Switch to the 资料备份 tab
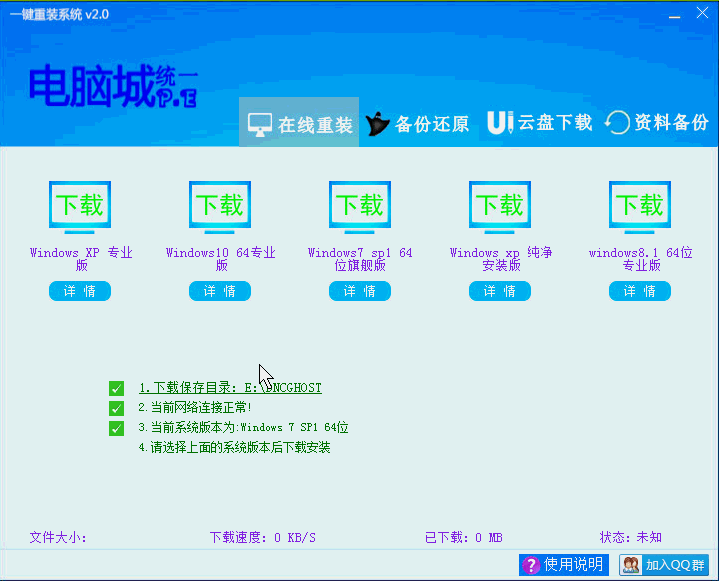The image size is (719, 581). pos(657,123)
